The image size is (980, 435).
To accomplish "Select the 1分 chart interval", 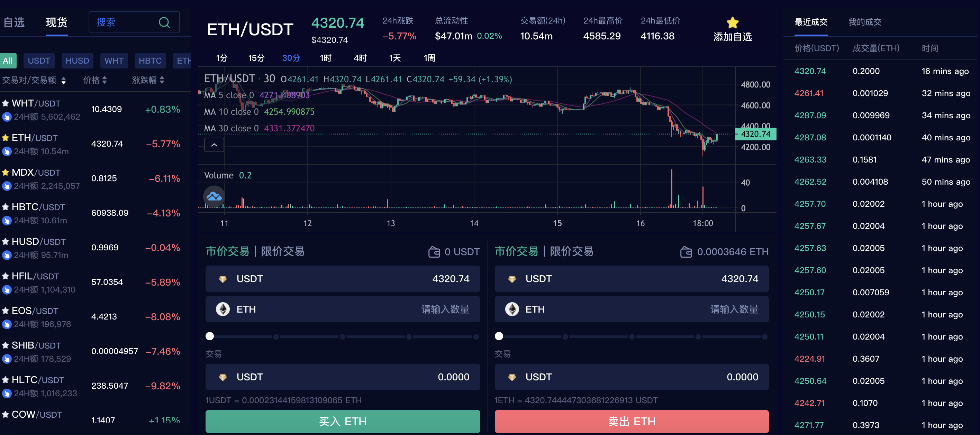I will pos(222,58).
